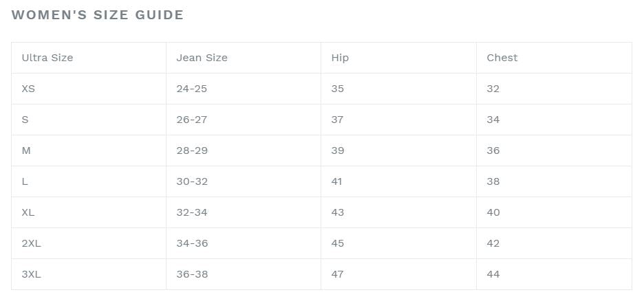Screen dimensions: 644x301
Task: Click the Jean Size column header
Action: pyautogui.click(x=202, y=58)
